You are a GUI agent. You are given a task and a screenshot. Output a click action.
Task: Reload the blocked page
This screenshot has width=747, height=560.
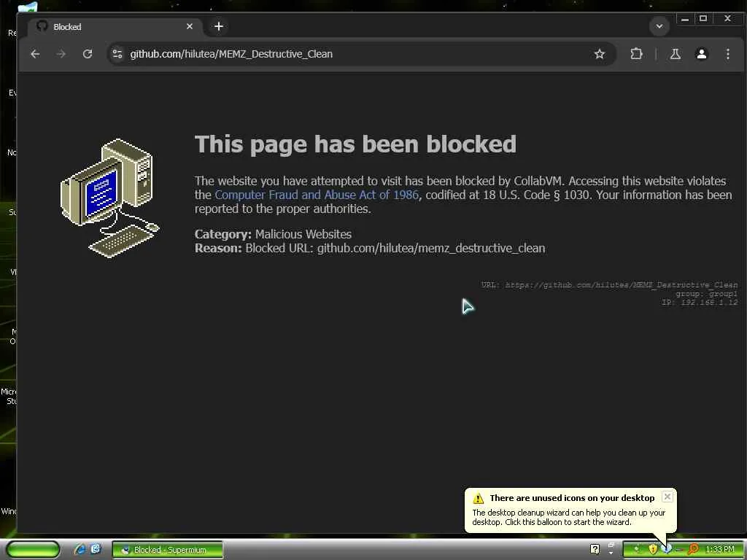(x=88, y=54)
